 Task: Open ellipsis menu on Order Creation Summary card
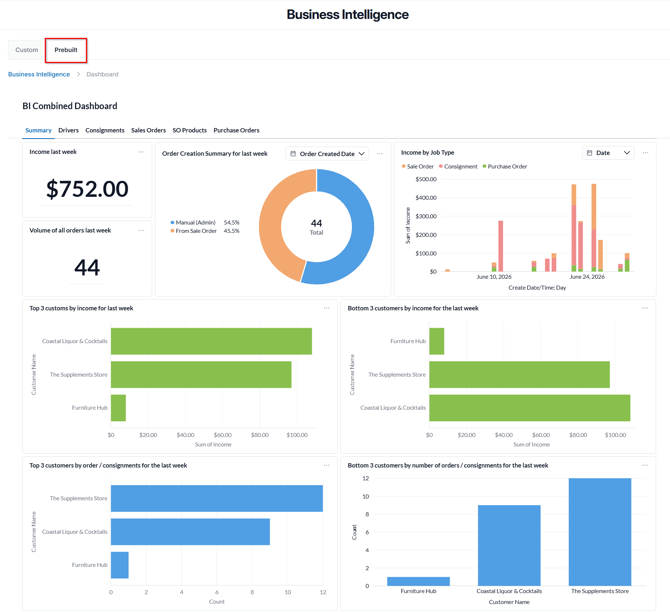pyautogui.click(x=379, y=154)
